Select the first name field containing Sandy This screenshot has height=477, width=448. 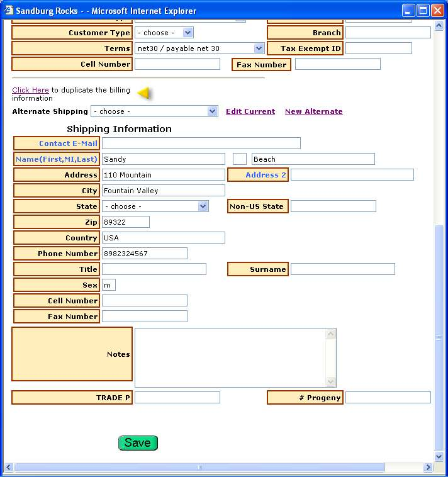point(163,159)
